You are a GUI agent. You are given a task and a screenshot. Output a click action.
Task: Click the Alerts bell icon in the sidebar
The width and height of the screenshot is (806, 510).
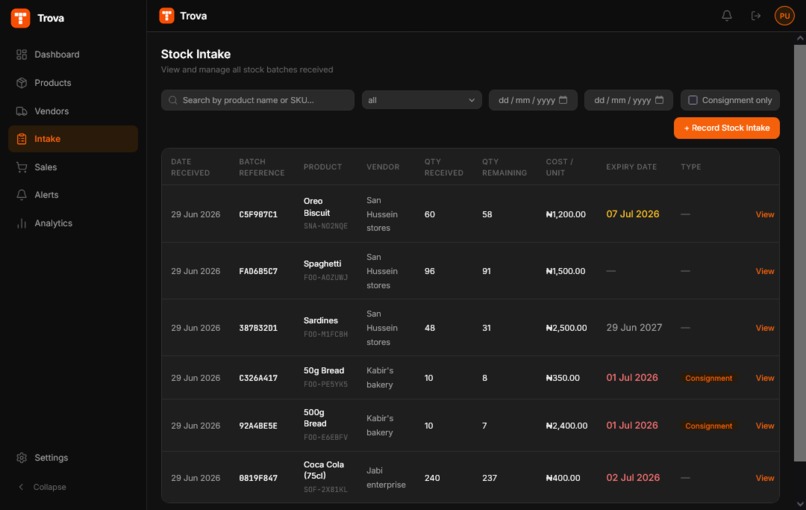[x=22, y=195]
